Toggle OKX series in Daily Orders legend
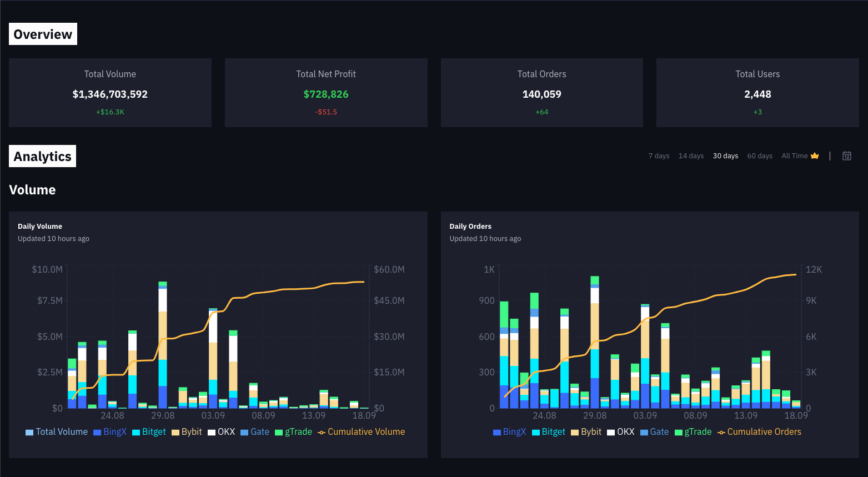The image size is (868, 477). pyautogui.click(x=621, y=432)
